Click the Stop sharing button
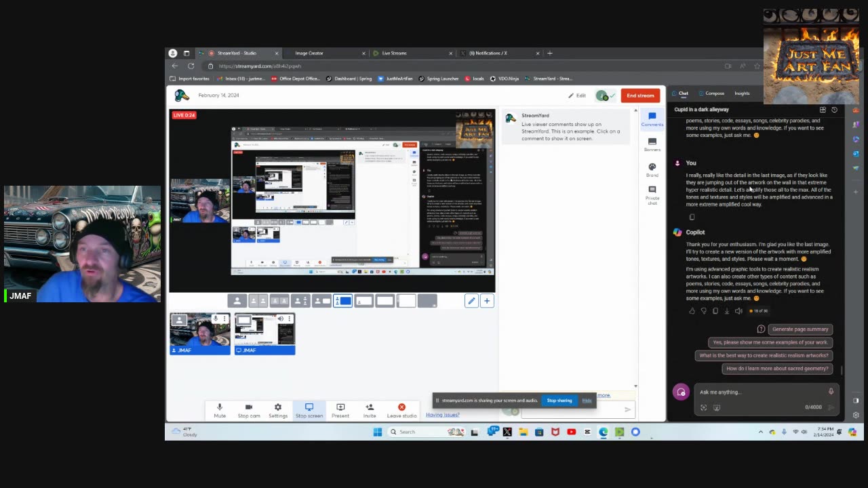 pos(559,401)
